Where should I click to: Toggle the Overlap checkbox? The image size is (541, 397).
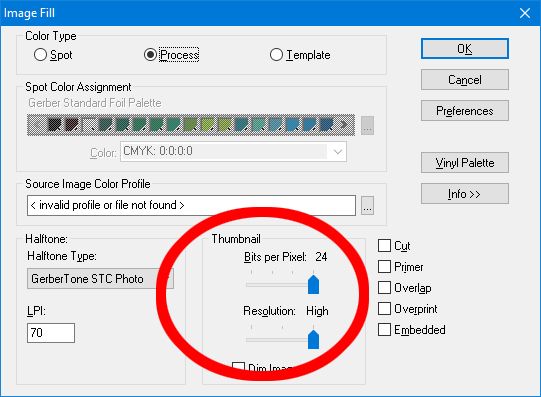coord(384,288)
